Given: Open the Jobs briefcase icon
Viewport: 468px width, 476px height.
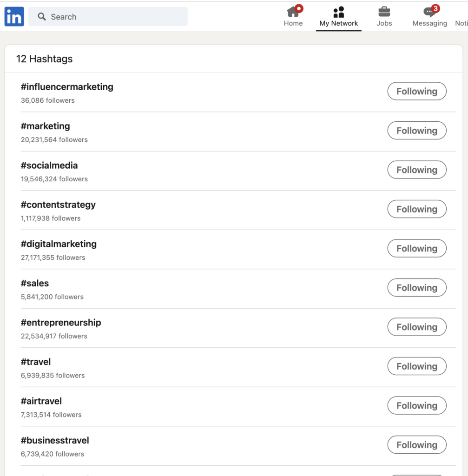Looking at the screenshot, I should (x=384, y=12).
